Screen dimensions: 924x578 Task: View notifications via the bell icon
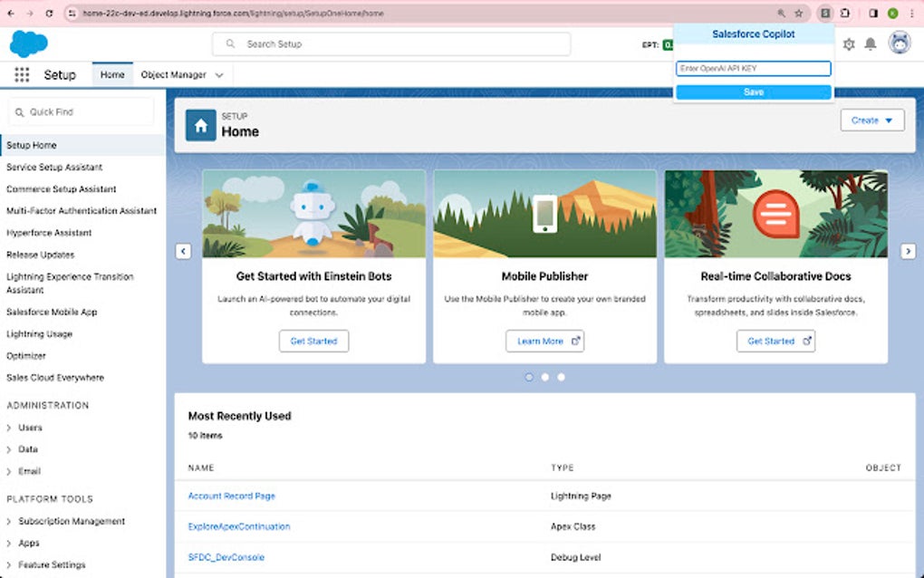tap(871, 43)
